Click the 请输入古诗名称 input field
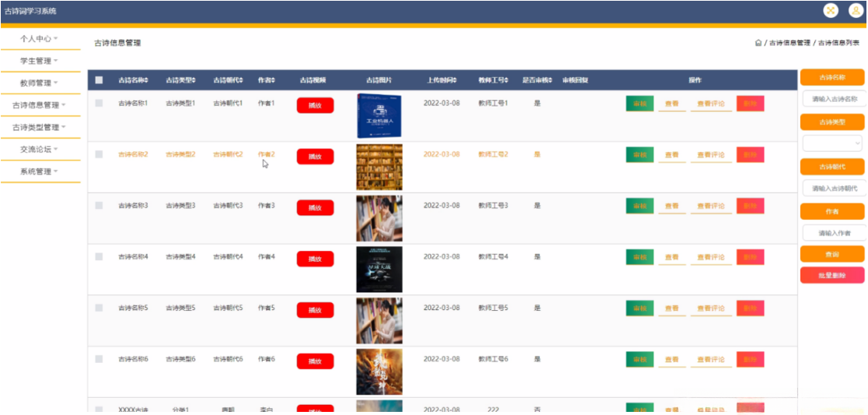The height and width of the screenshot is (415, 868). (x=835, y=99)
